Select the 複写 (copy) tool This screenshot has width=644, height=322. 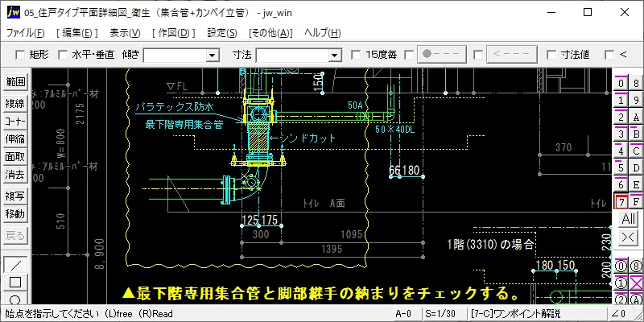point(15,196)
